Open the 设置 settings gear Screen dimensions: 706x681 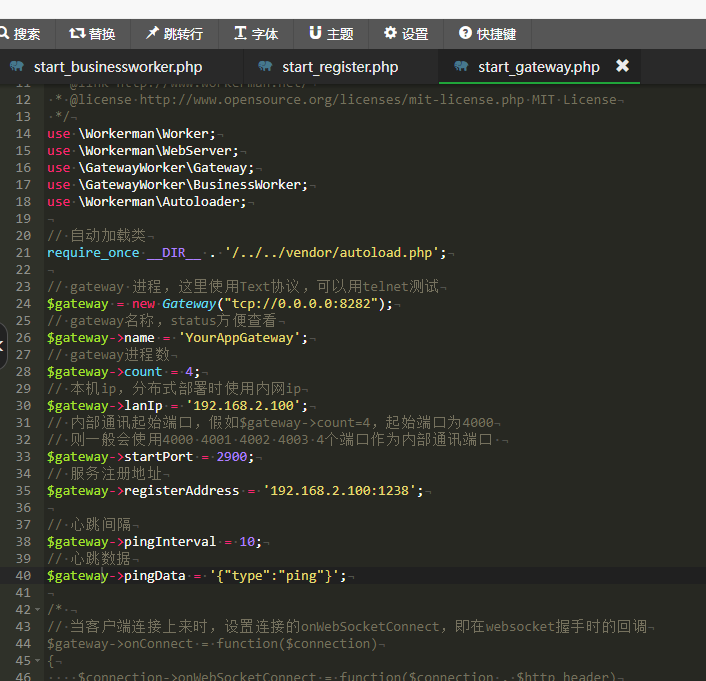click(x=406, y=34)
